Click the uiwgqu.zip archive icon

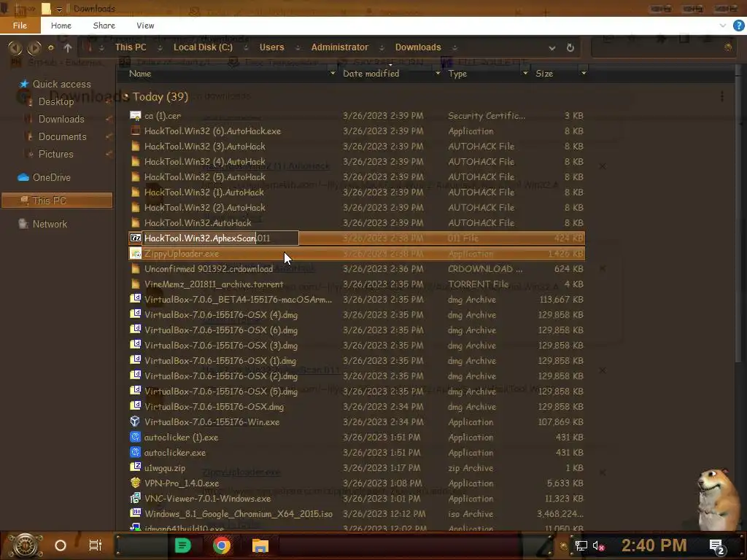(x=135, y=467)
